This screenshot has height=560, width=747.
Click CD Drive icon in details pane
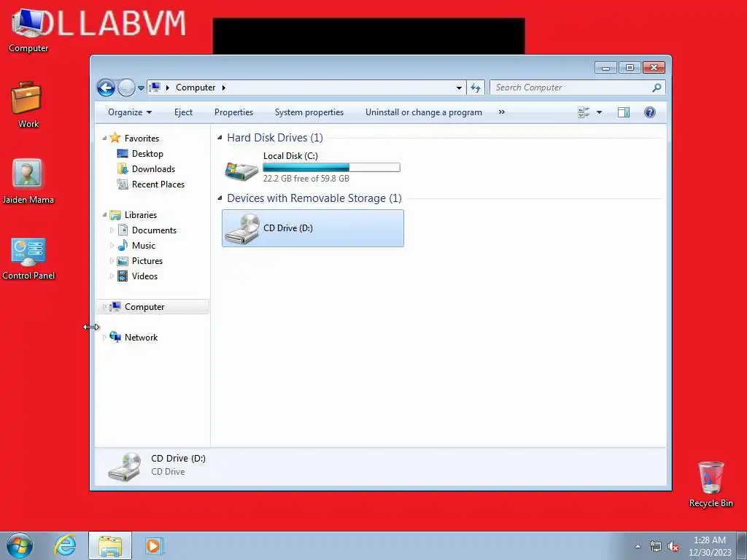tap(125, 467)
